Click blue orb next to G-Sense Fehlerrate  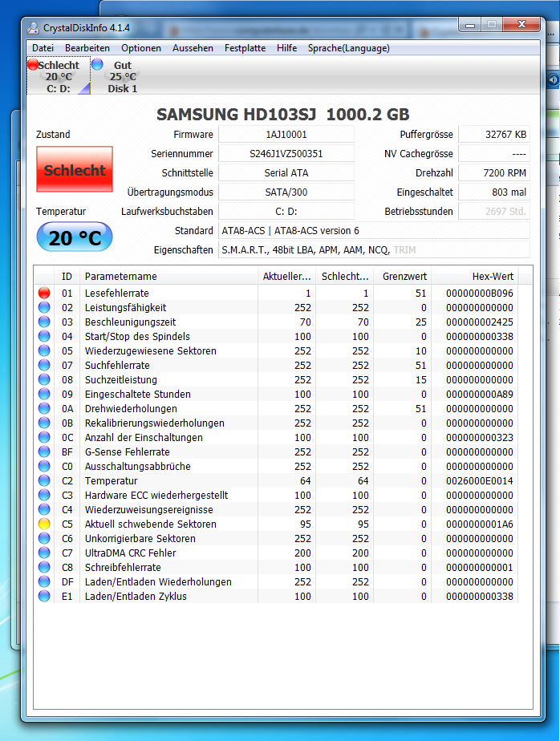[44, 451]
